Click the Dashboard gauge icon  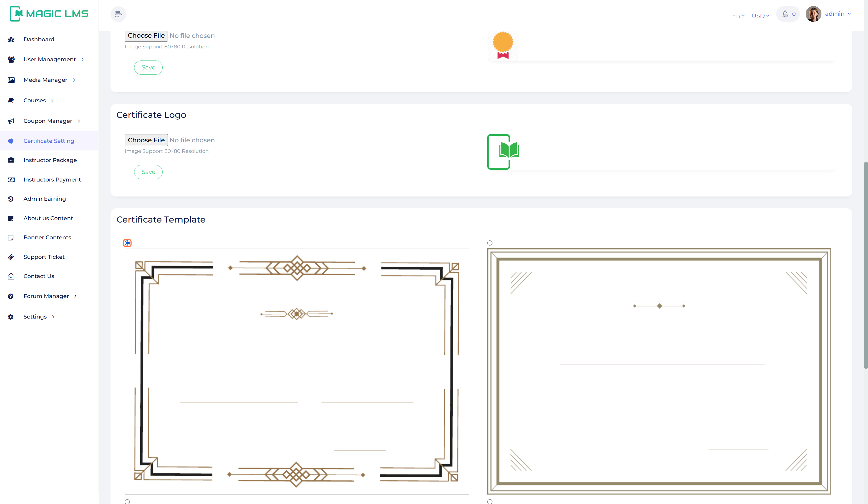coord(11,40)
